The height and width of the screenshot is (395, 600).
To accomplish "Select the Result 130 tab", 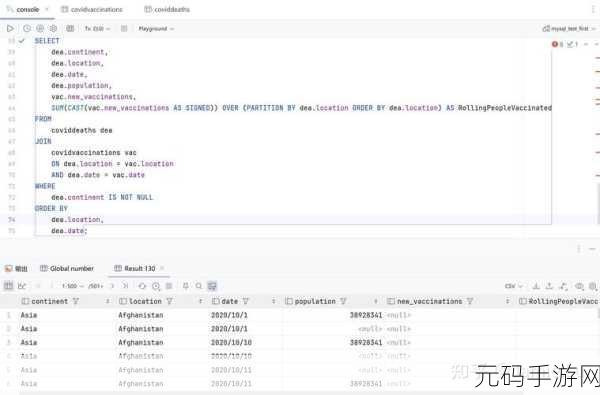I will pos(135,269).
